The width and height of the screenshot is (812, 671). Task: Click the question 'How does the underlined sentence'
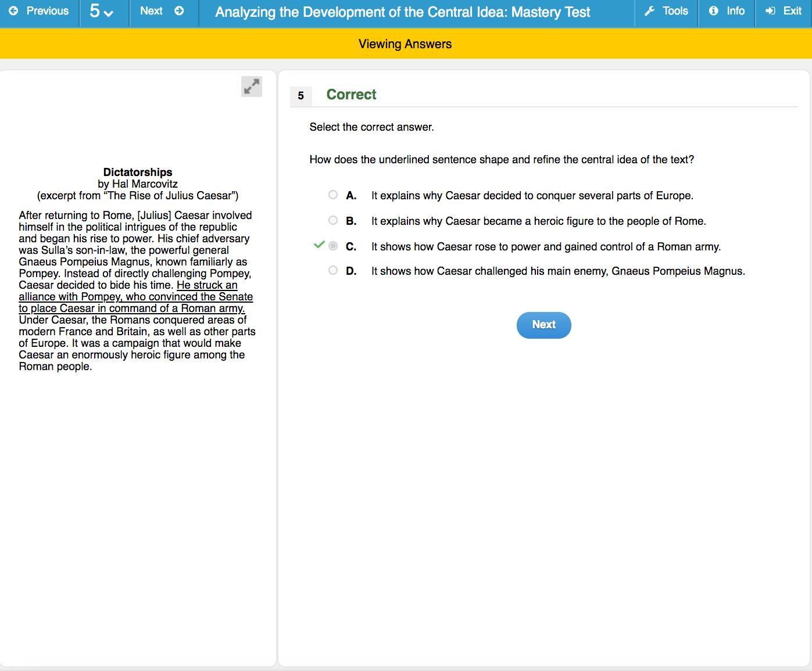click(x=502, y=160)
